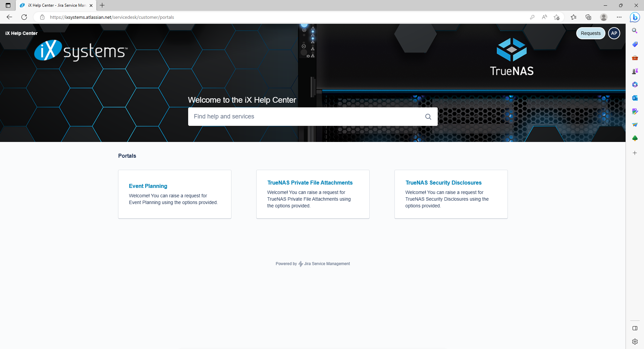Open the sidebar Drop paper plane icon
Viewport: 644px width, 349px height.
coord(635,125)
